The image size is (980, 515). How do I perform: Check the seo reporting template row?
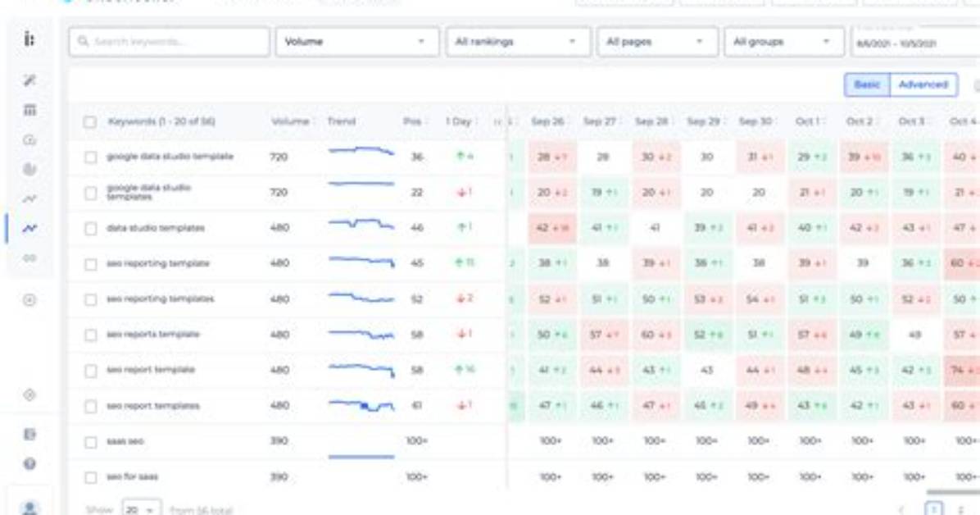click(x=91, y=264)
